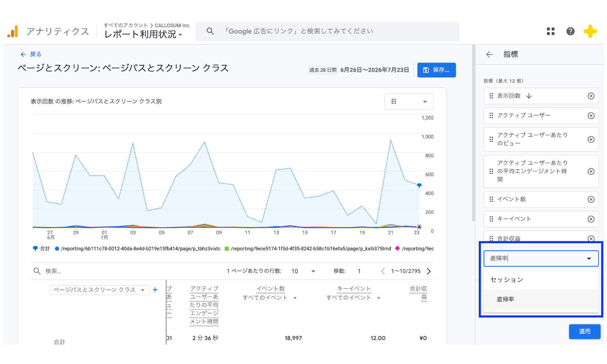Screen dimensions: 607x364
Task: Open the Google apps grid icon
Action: click(550, 31)
